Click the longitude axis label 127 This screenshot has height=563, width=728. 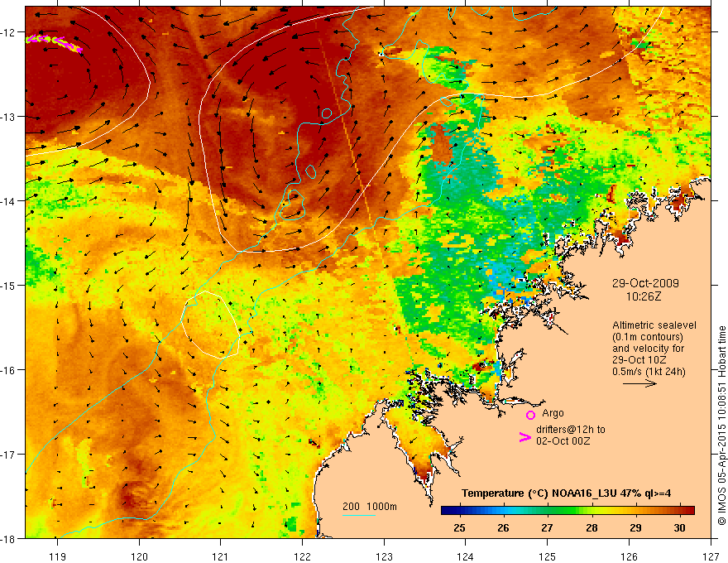point(711,556)
